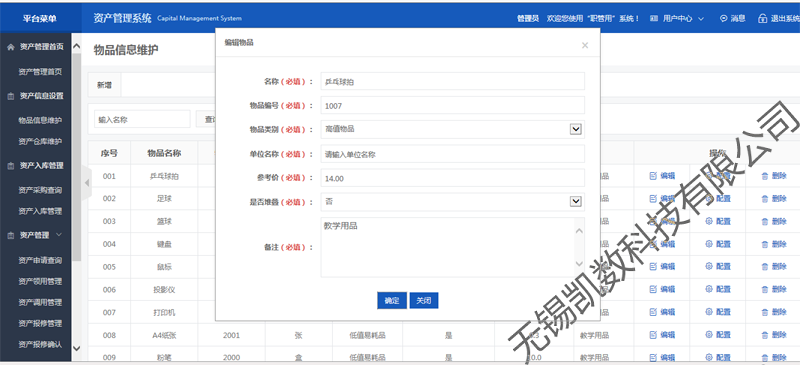Click remarks textarea scroll-down arrow
Image resolution: width=800 pixels, height=365 pixels.
coord(579,264)
